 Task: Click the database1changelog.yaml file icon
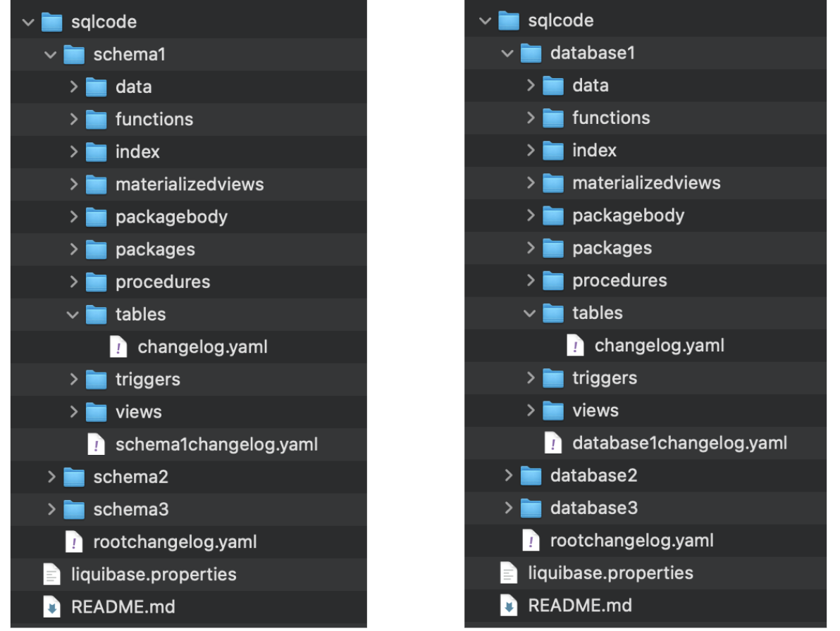[x=553, y=442]
